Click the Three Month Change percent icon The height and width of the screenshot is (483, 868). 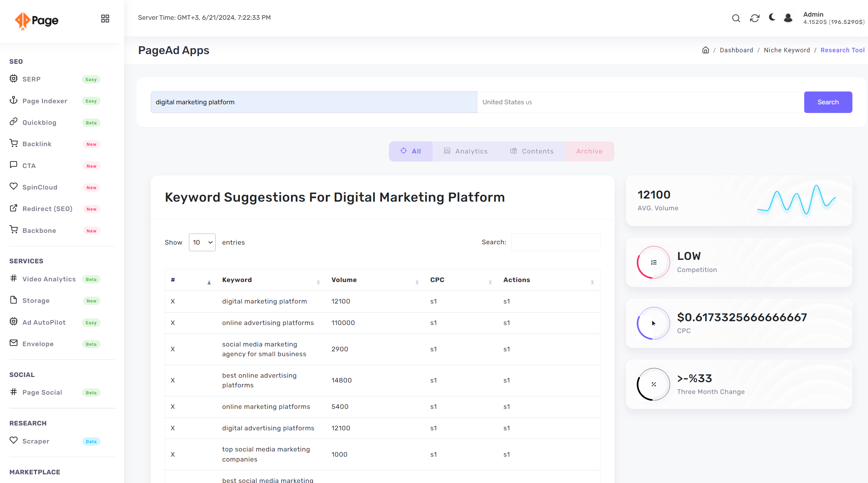coord(653,384)
